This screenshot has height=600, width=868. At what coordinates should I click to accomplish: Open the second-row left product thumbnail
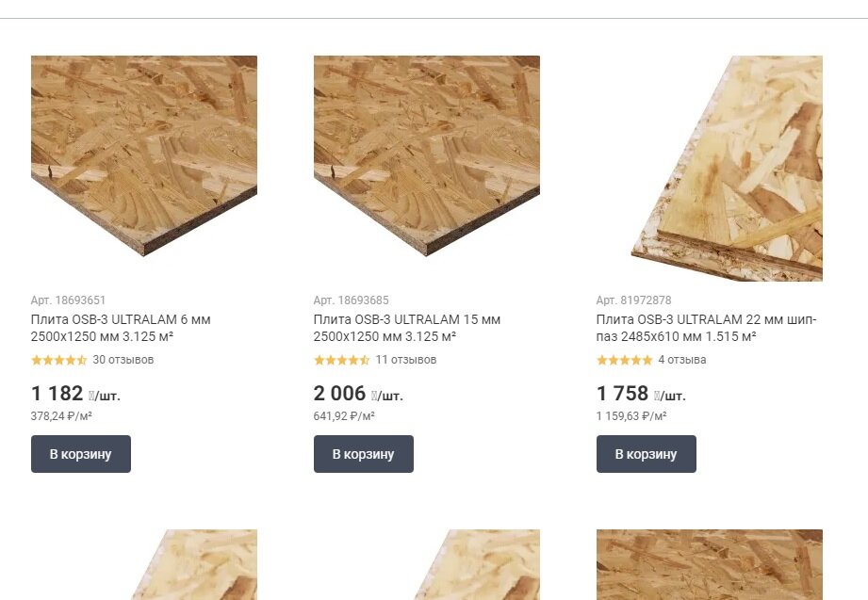coord(194,564)
